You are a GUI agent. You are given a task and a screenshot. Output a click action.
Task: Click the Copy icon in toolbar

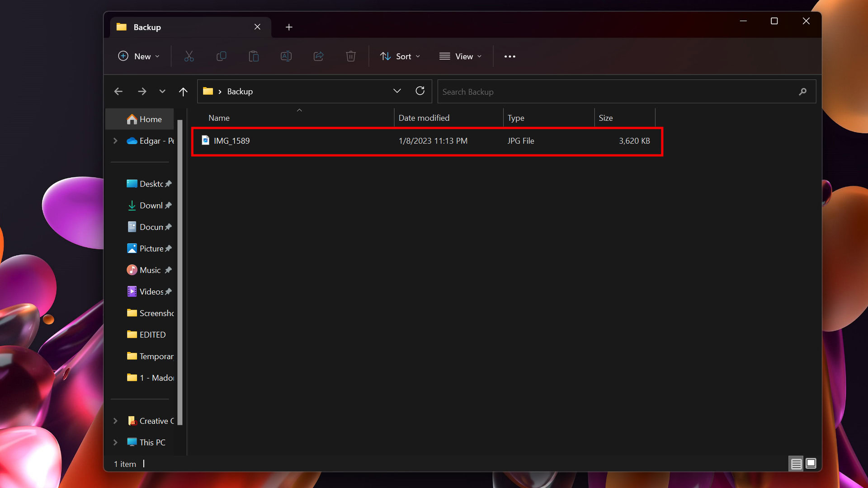point(221,56)
